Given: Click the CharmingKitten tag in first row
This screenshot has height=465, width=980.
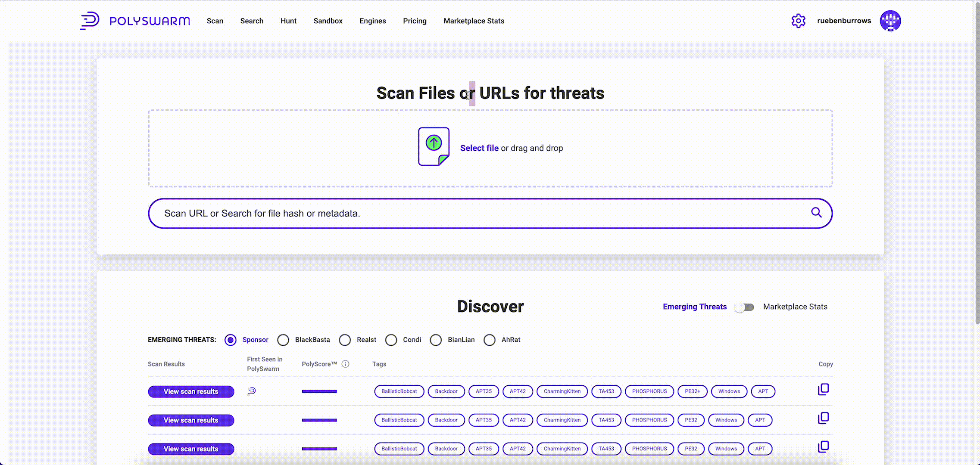Looking at the screenshot, I should point(562,391).
